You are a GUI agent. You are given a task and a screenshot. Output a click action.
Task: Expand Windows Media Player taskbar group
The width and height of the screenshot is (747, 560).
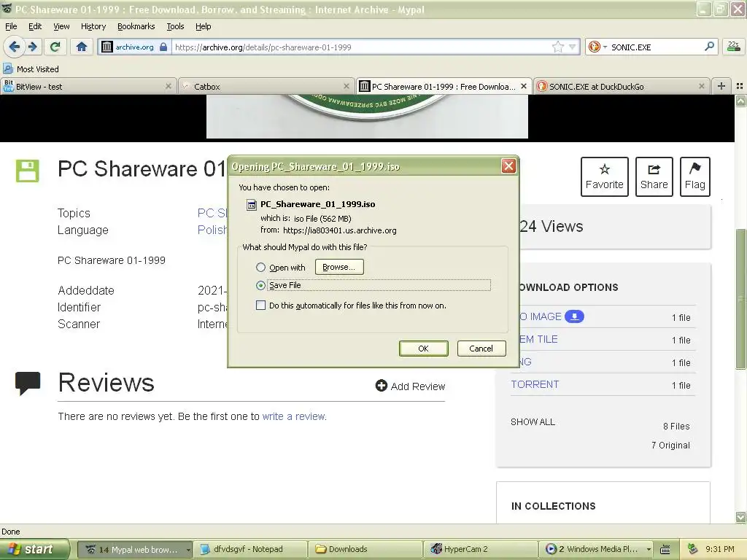click(x=597, y=550)
